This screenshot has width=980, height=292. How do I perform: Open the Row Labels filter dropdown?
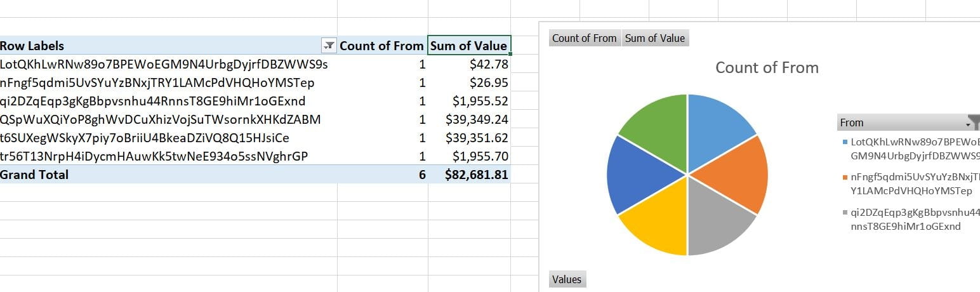[329, 46]
